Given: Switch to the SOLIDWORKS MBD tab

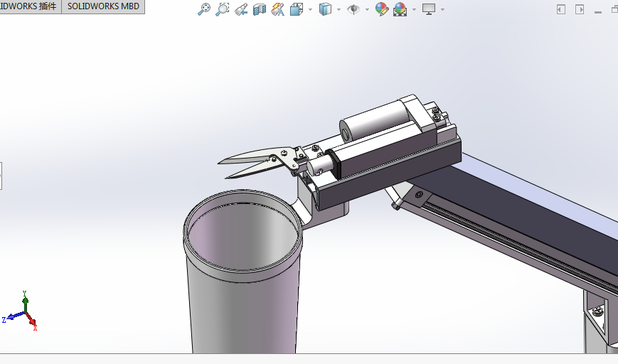Looking at the screenshot, I should [103, 6].
